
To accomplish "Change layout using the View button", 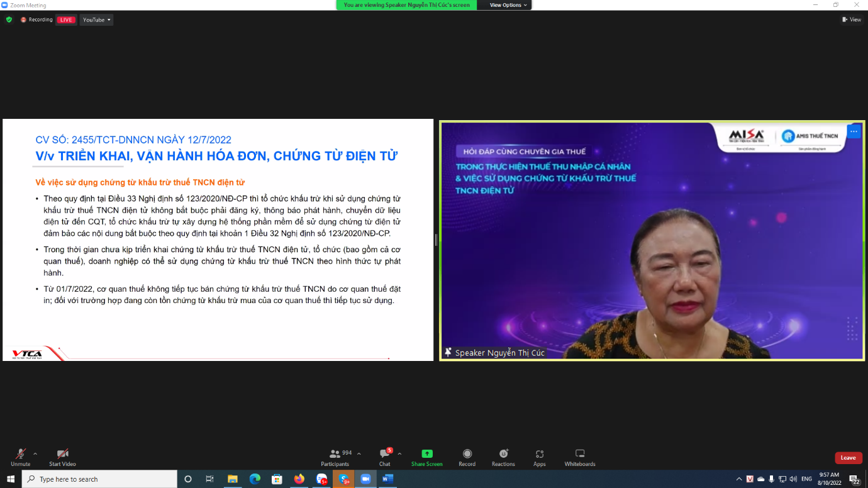I will pos(852,19).
